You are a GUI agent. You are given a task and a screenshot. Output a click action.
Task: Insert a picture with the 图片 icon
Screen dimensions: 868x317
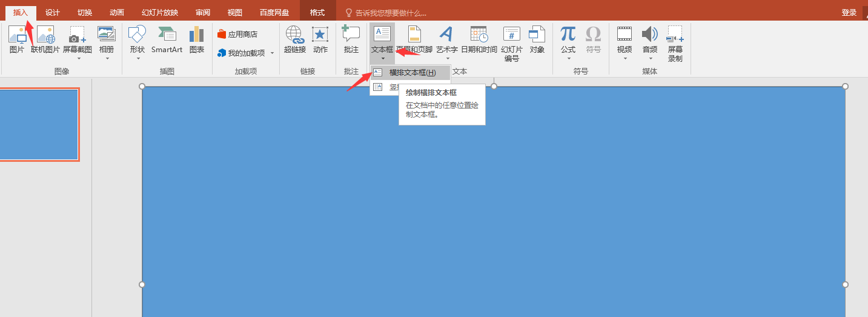17,40
